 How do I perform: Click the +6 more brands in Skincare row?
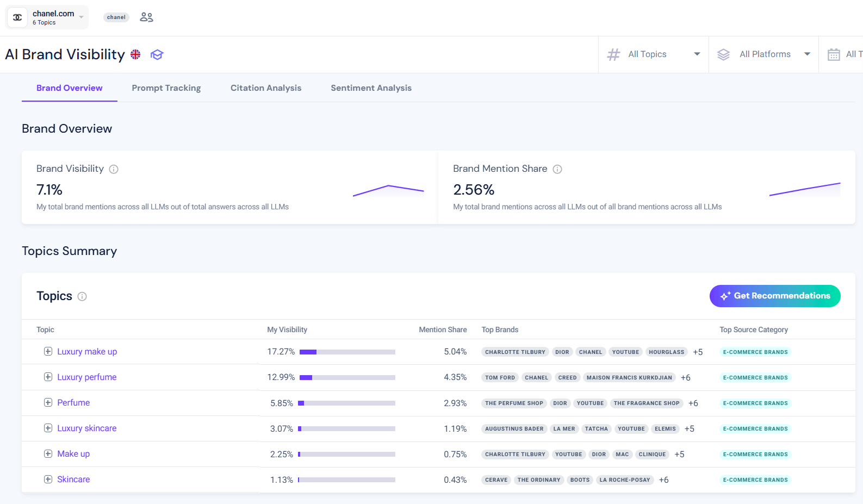(x=664, y=480)
